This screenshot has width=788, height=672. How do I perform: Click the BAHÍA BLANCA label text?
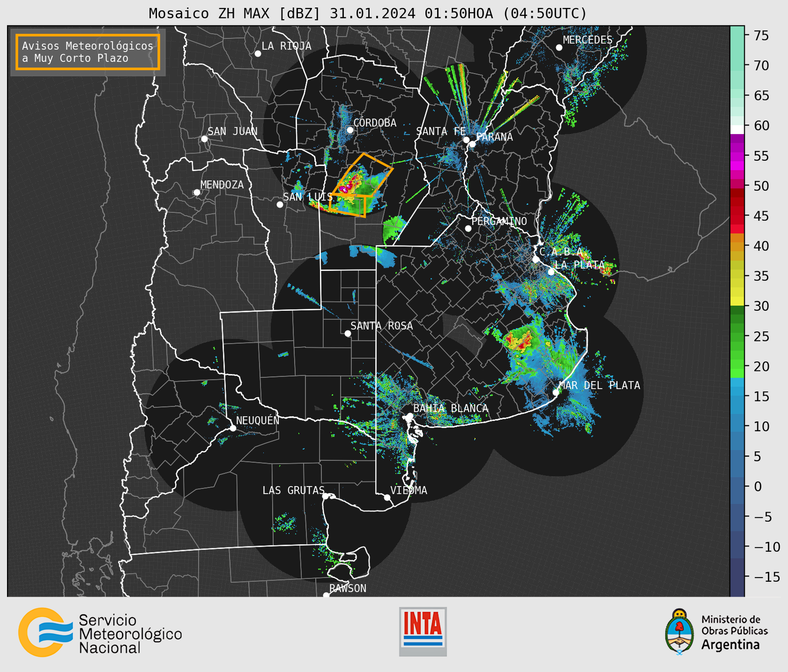click(x=451, y=408)
